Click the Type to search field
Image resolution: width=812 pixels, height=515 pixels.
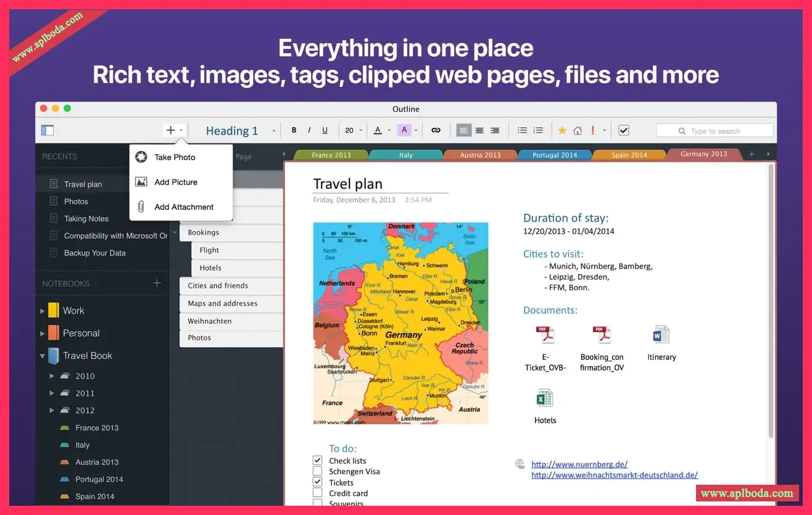click(715, 131)
